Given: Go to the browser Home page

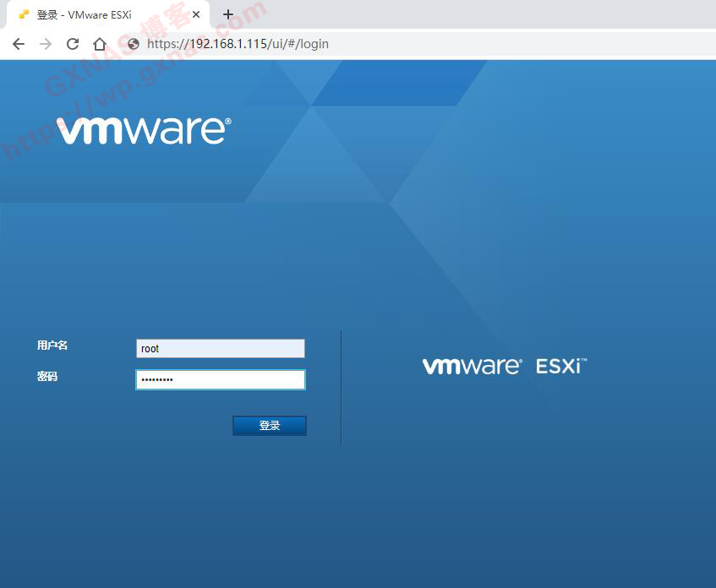Looking at the screenshot, I should coord(100,44).
